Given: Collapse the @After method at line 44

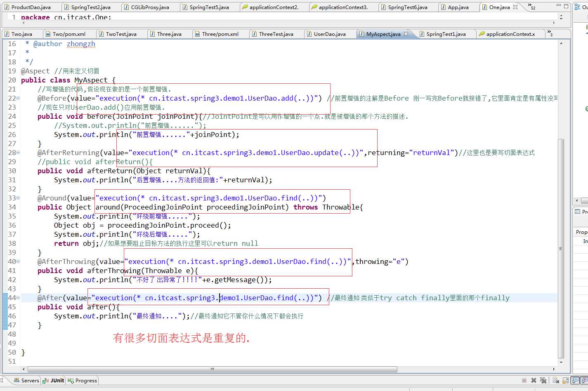Looking at the screenshot, I should click(18, 298).
